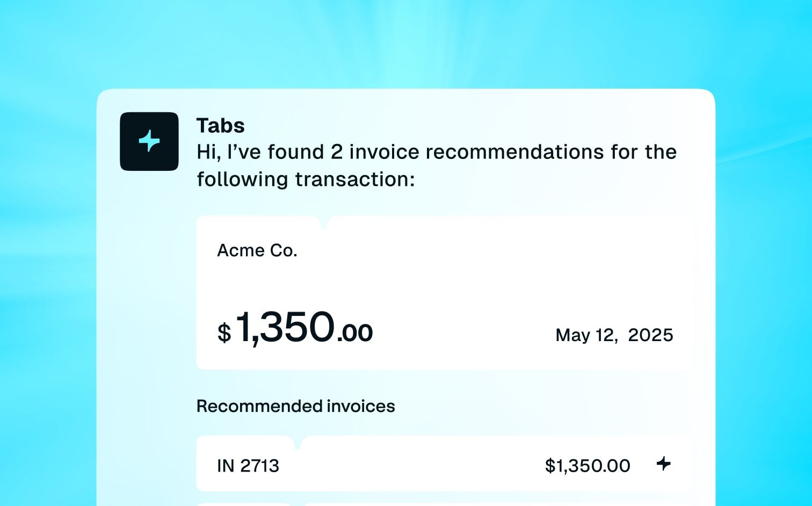Click the $1,350.00 amount on invoice IN 2713

click(x=588, y=466)
